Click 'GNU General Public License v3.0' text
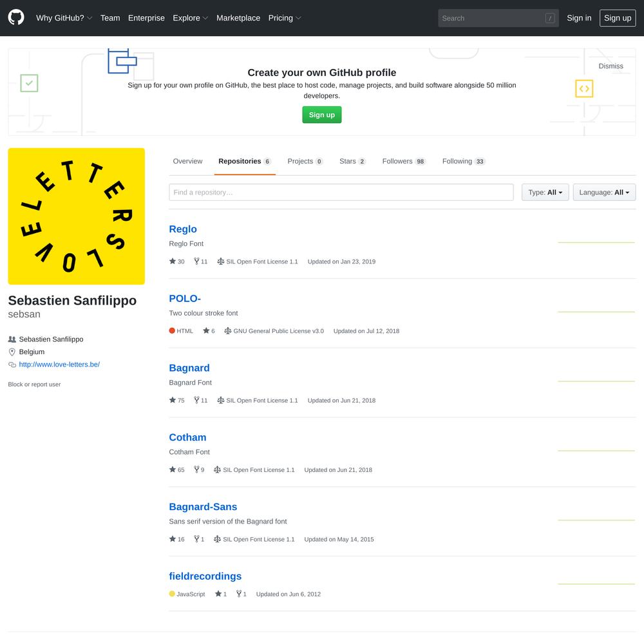644x644 pixels. click(x=278, y=331)
